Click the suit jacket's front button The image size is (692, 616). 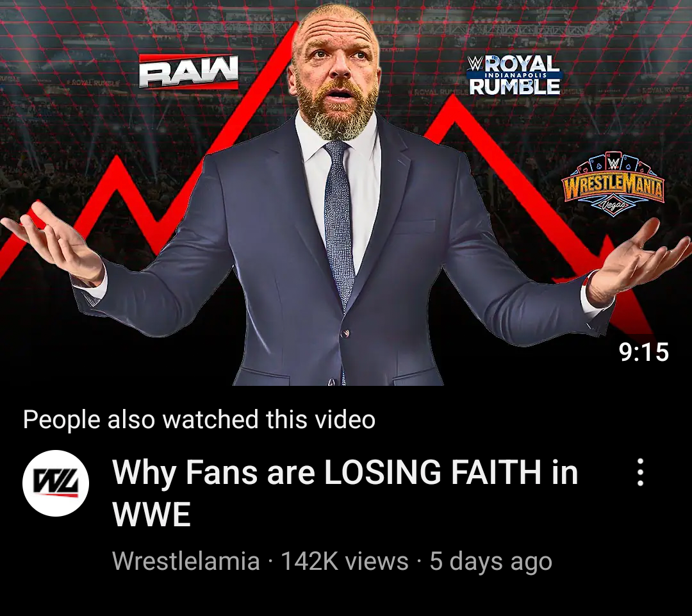coord(346,334)
